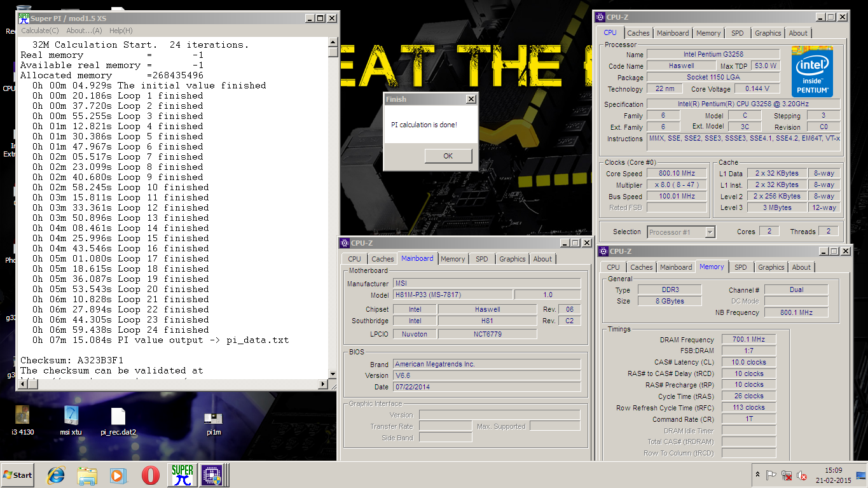Click the NB Frequency 800.1 MHz value
The image size is (868, 488).
tap(796, 312)
